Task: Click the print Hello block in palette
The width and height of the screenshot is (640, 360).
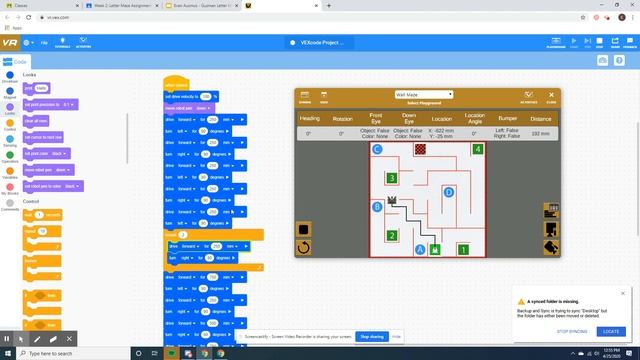Action: pos(36,88)
